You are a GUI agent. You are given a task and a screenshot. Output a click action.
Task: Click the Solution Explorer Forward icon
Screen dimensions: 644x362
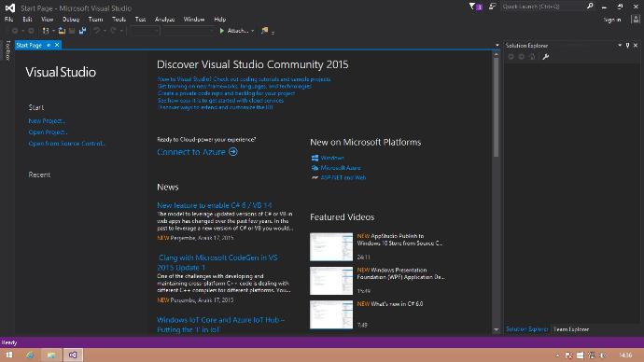(521, 57)
